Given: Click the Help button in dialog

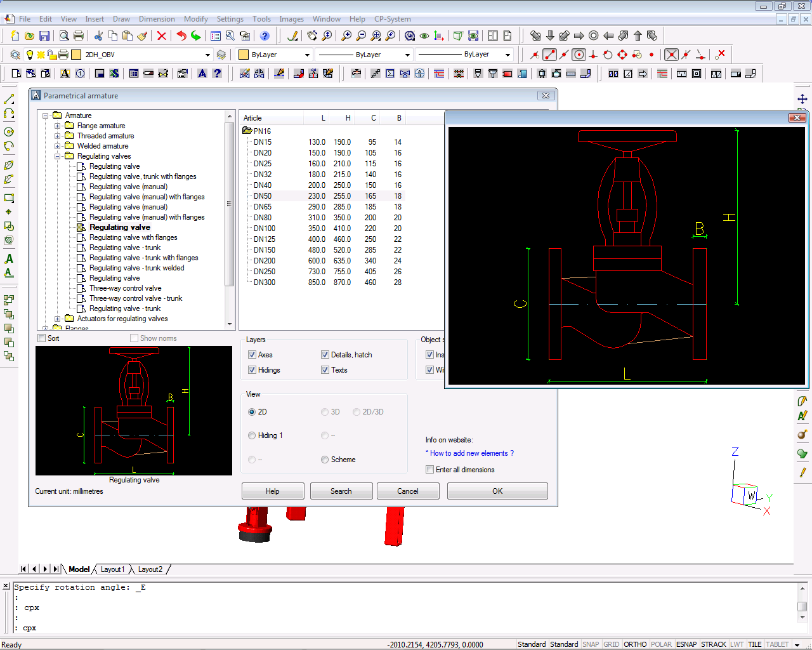Looking at the screenshot, I should coord(273,491).
